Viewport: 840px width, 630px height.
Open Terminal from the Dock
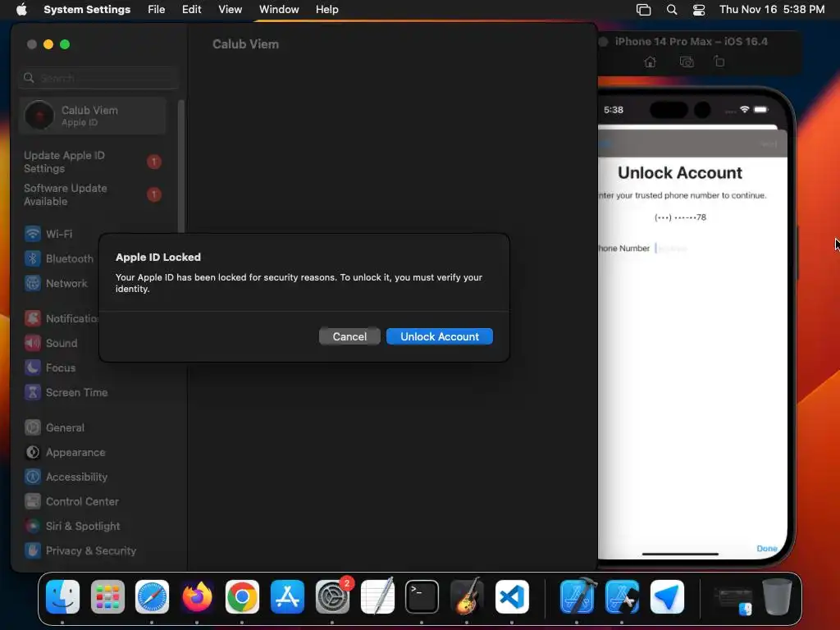[x=422, y=597]
